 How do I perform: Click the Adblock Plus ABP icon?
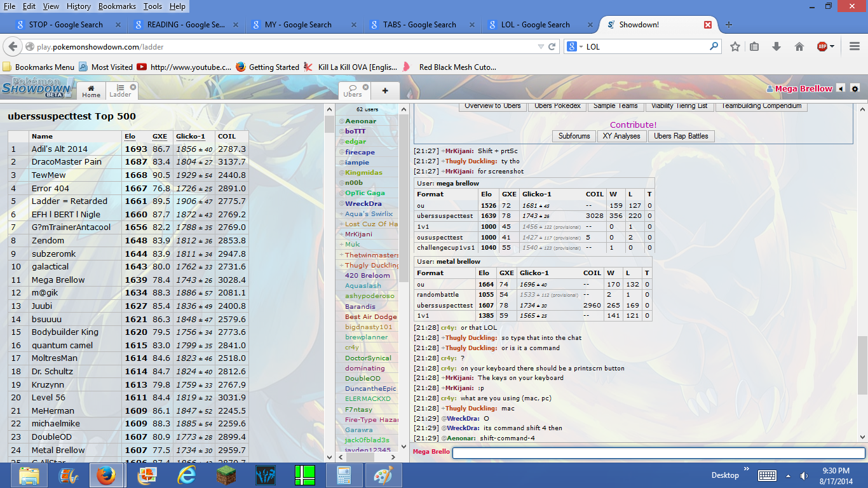(x=822, y=46)
